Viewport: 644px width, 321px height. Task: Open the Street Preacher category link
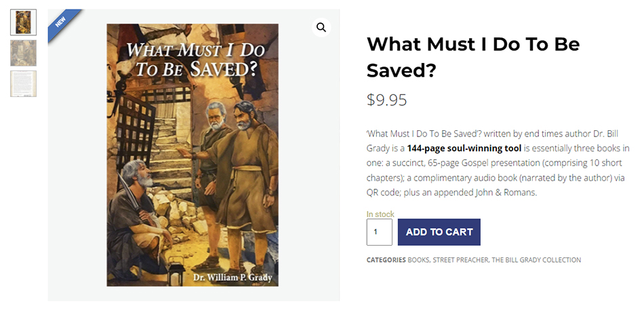tap(460, 260)
